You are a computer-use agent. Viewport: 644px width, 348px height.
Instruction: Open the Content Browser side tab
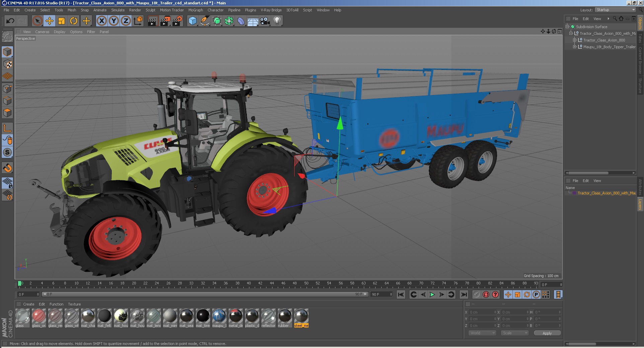(x=640, y=60)
